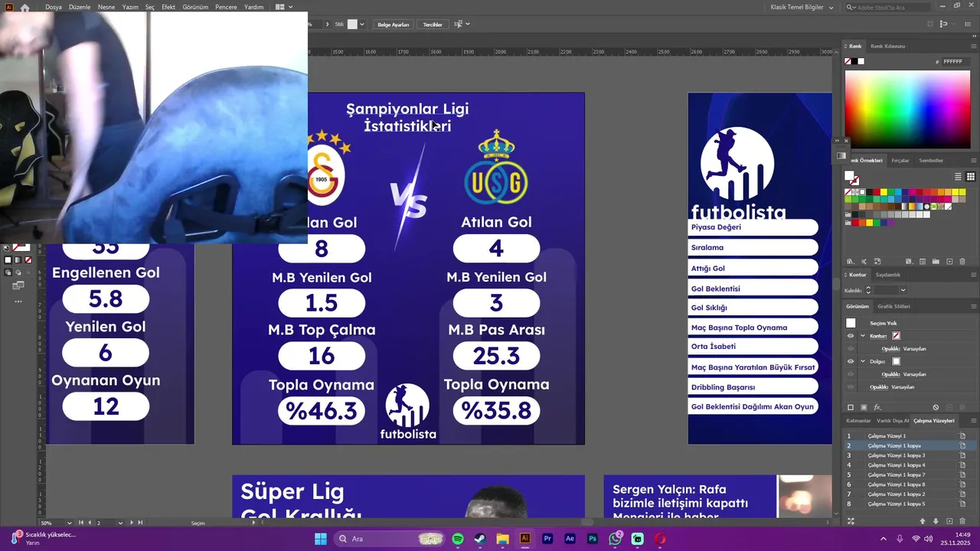Switch to the Semboller tab

931,161
